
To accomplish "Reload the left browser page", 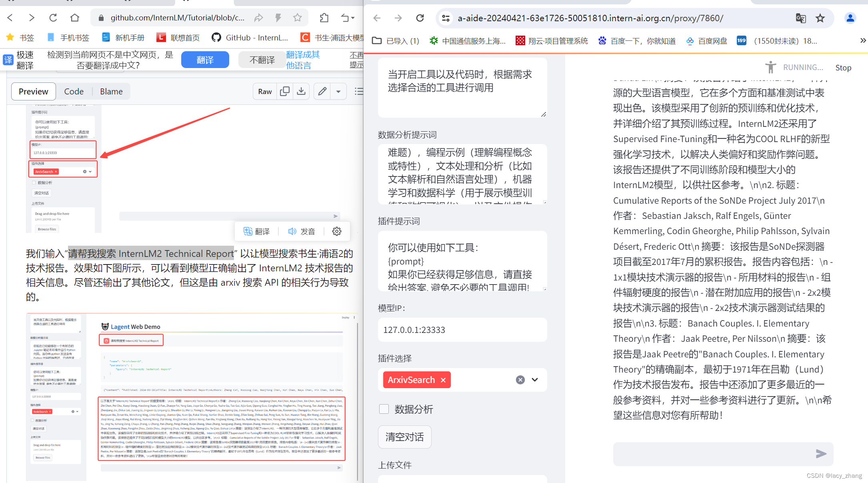I will [x=53, y=18].
